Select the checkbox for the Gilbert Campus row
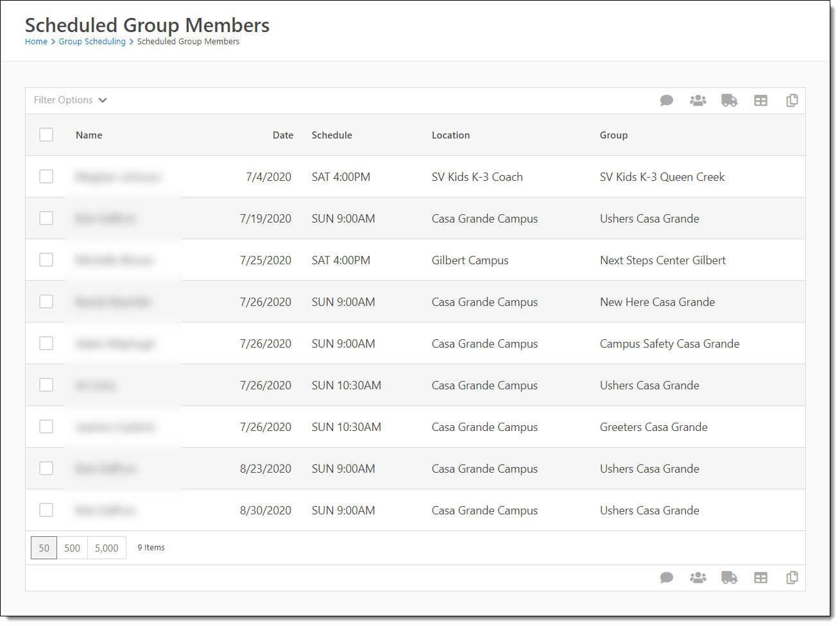Viewport: 840px width, 626px height. [46, 260]
